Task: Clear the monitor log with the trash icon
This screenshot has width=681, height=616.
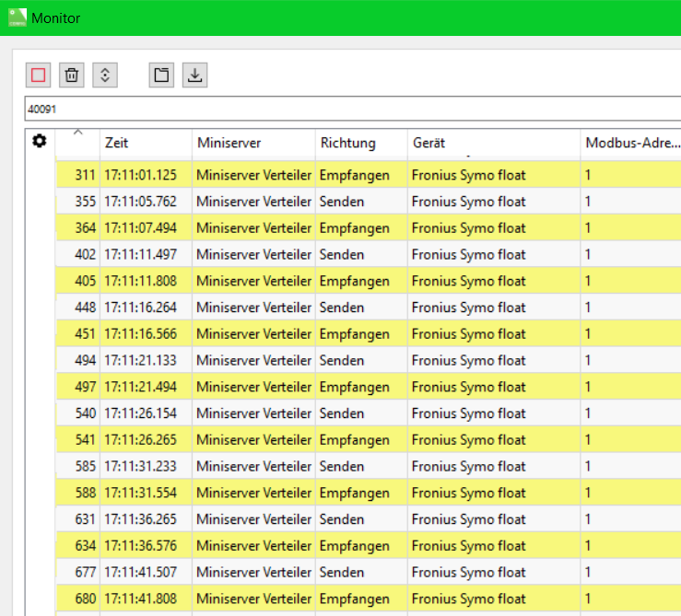Action: [72, 76]
